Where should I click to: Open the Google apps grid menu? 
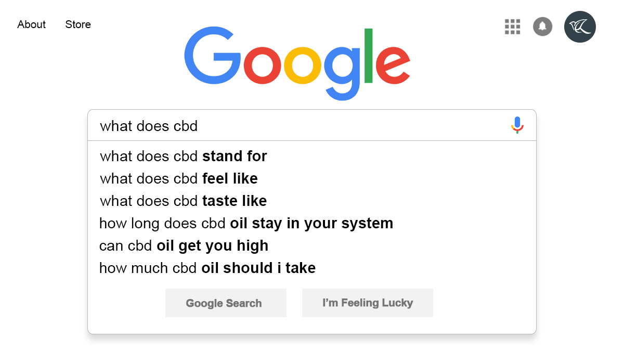coord(512,27)
